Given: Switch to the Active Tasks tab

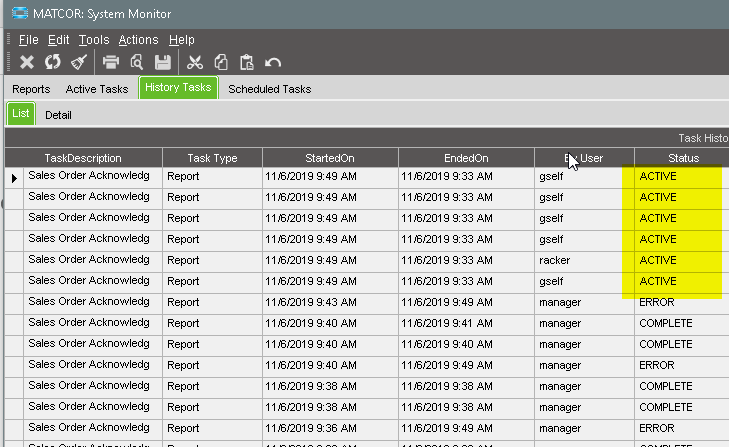Looking at the screenshot, I should (97, 89).
